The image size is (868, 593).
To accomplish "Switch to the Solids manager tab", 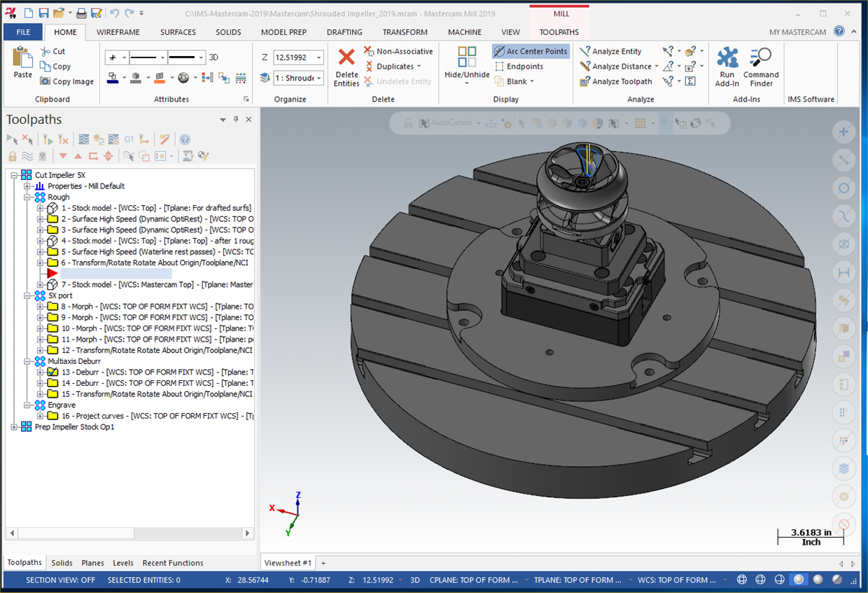I will [62, 563].
